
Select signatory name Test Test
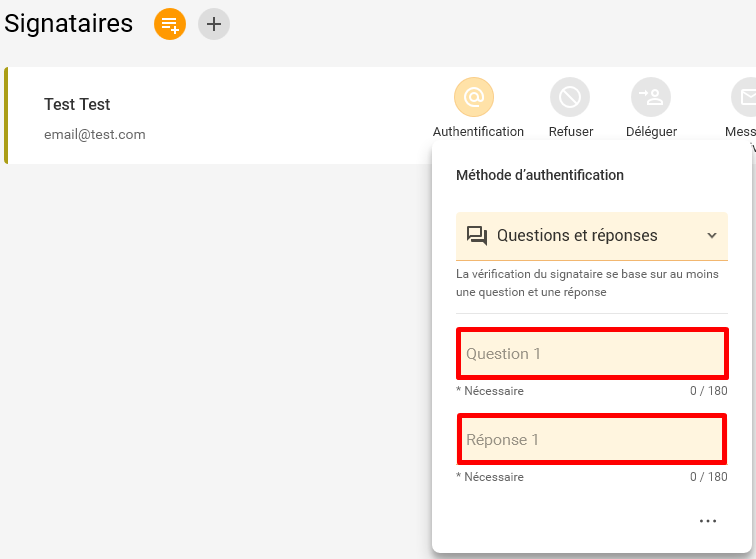click(x=77, y=104)
